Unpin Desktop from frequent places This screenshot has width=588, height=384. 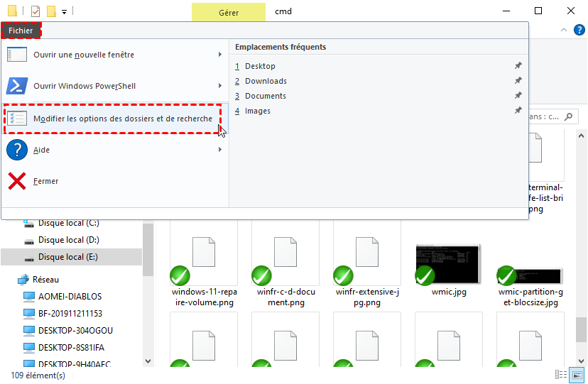518,66
